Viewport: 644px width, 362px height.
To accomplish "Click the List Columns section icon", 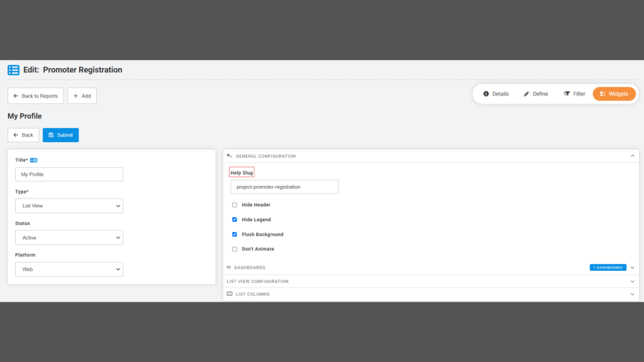I will 230,294.
